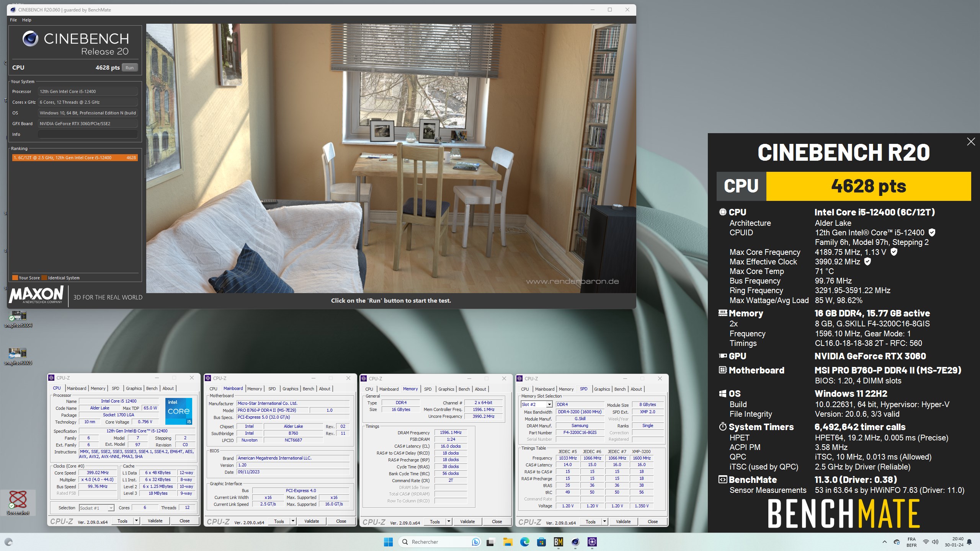
Task: Open the volume speaker tray icon
Action: pos(935,542)
